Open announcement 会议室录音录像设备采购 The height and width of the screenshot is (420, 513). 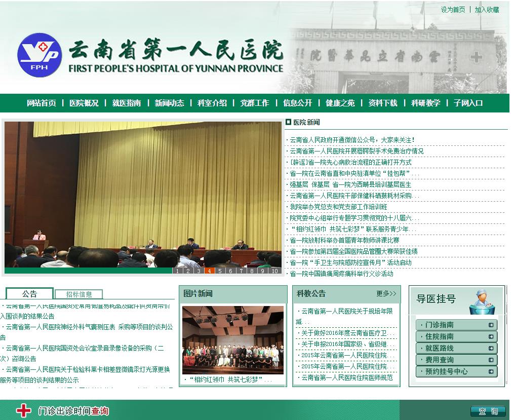[x=83, y=353]
